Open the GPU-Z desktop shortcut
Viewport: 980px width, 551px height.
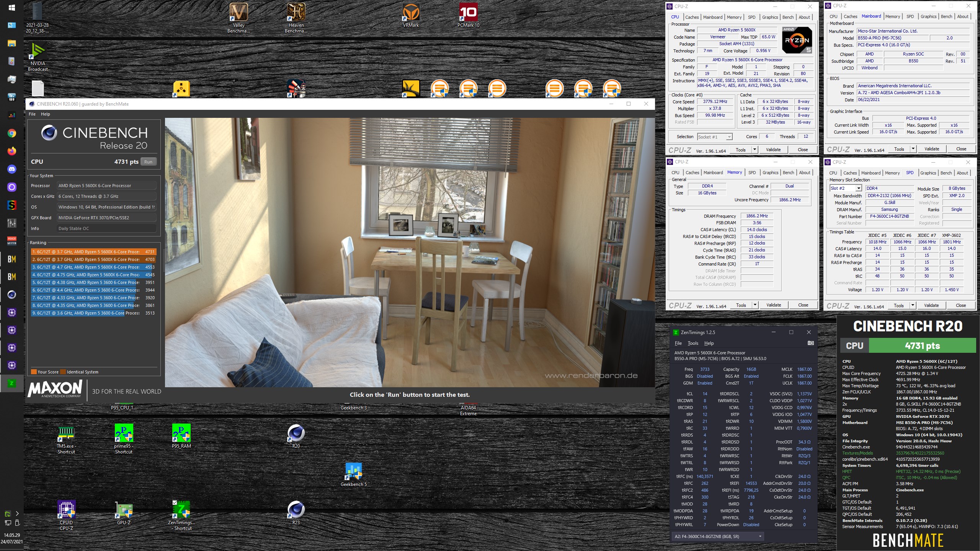click(x=124, y=513)
